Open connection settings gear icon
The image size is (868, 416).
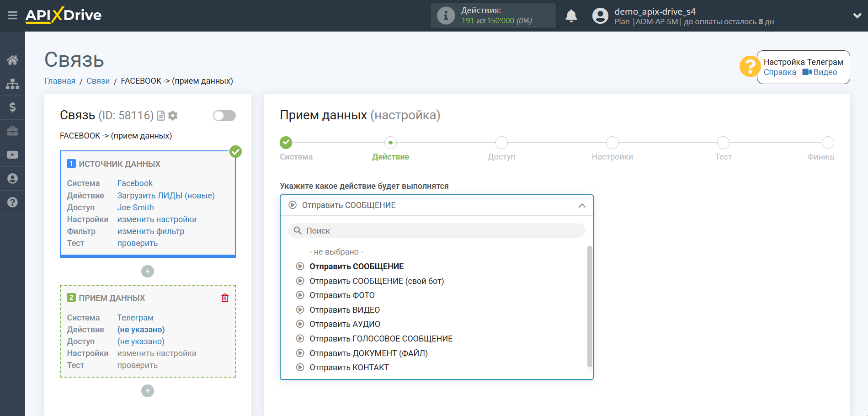point(173,116)
